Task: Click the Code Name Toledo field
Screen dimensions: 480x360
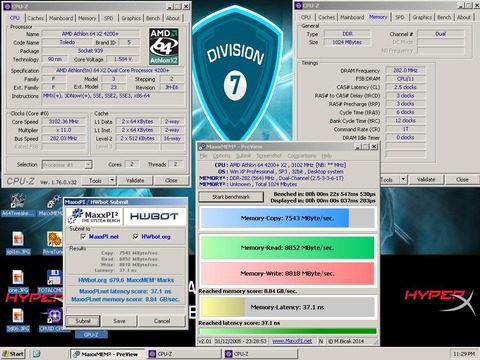Action: coord(67,42)
